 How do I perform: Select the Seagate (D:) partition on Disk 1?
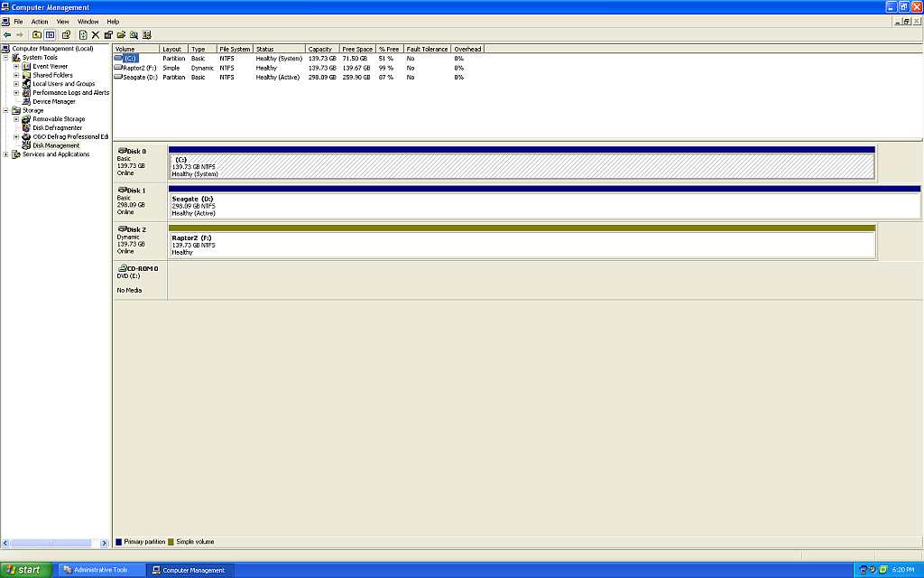544,205
